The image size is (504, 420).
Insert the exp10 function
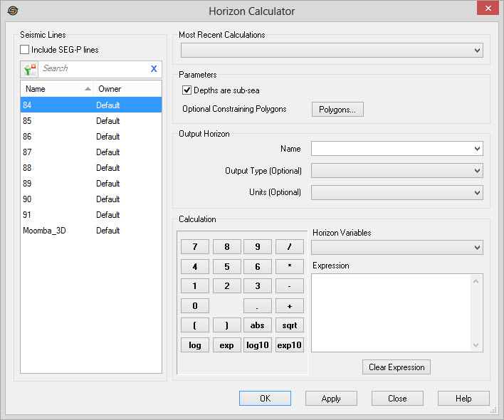tap(290, 345)
